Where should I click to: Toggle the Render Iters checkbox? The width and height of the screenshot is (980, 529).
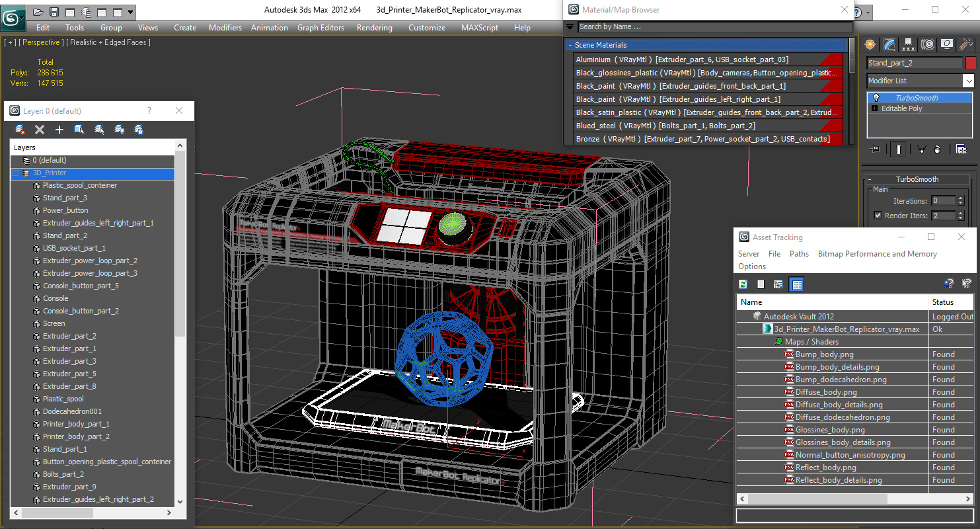[878, 216]
